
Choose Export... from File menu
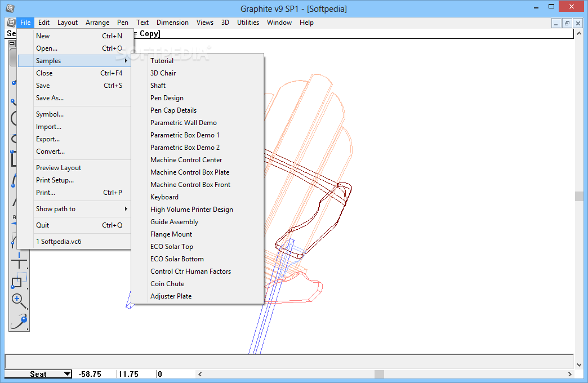coord(74,139)
